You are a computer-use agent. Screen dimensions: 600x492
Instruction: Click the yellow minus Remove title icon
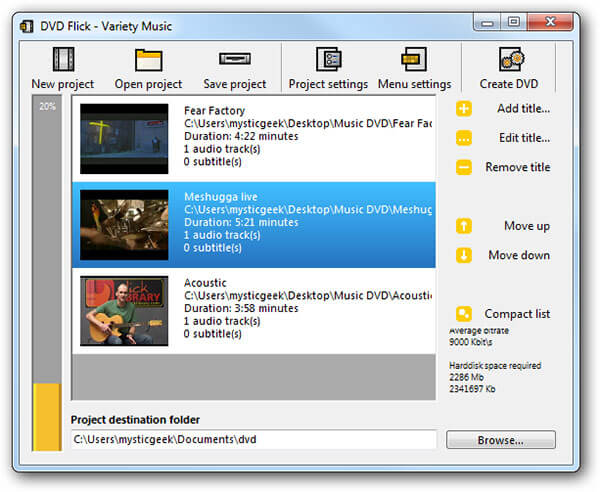[x=464, y=167]
